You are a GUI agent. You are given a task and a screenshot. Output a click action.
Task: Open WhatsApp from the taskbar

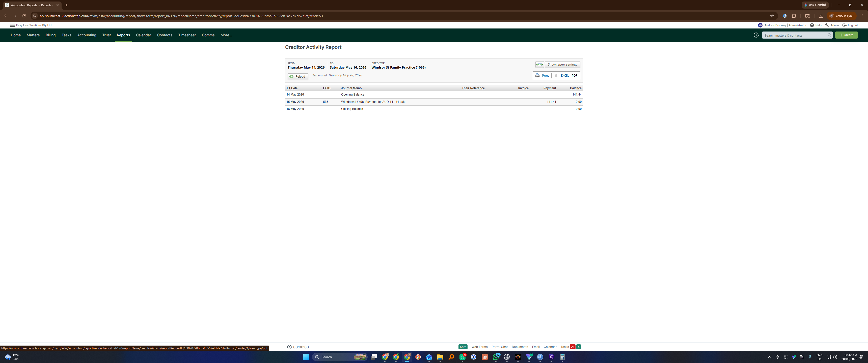pos(496,357)
